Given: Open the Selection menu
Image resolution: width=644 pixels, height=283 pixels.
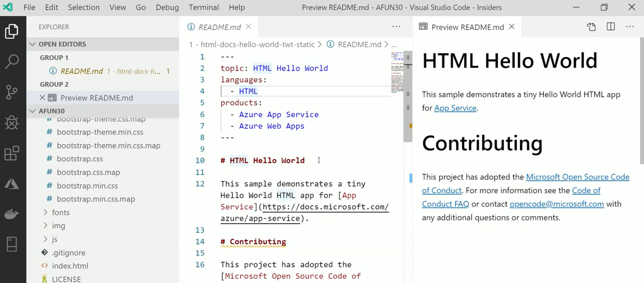Looking at the screenshot, I should pyautogui.click(x=84, y=8).
